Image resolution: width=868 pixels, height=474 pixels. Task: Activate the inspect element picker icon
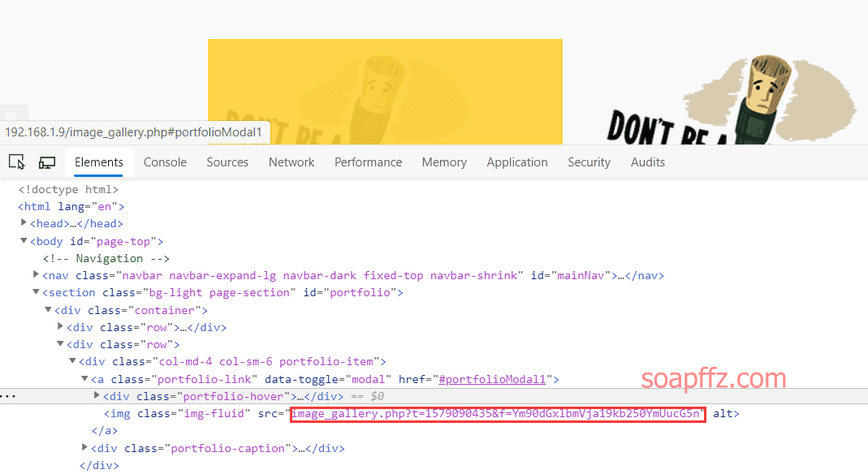click(16, 162)
